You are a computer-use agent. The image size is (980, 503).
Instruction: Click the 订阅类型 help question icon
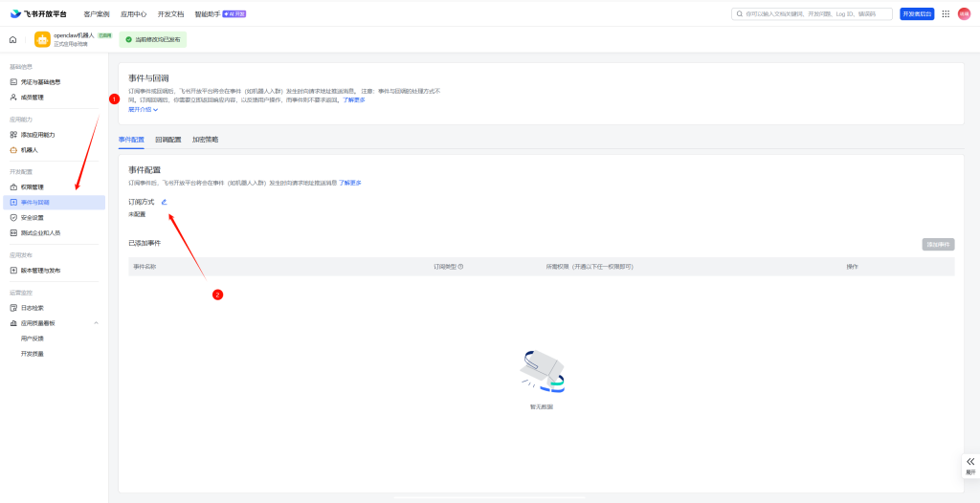point(460,267)
